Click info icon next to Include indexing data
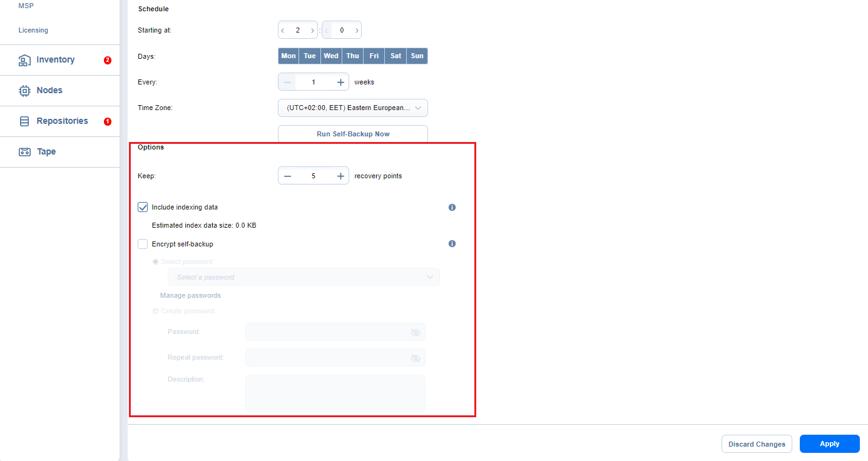The image size is (868, 461). pos(452,207)
